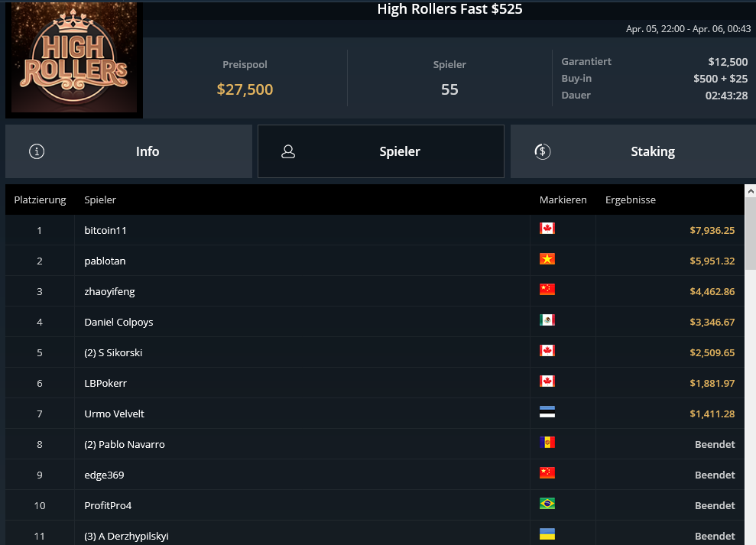Click S Sikorski's Canada flag
The height and width of the screenshot is (545, 756).
pyautogui.click(x=547, y=351)
